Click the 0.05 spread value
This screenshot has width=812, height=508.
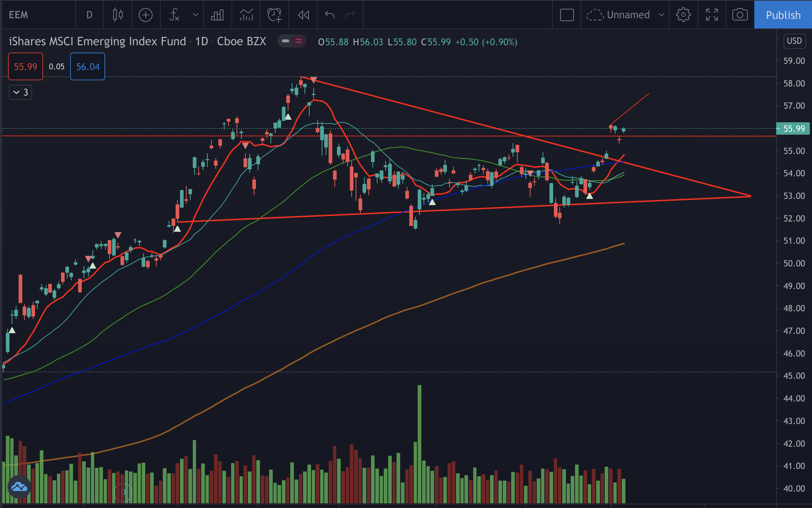[x=57, y=66]
